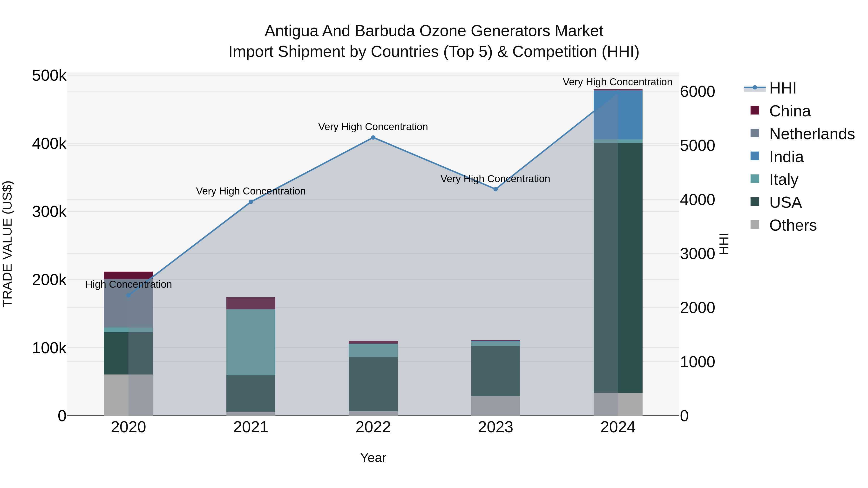The image size is (868, 488).
Task: Click the 4000 HHI axis tick label
Action: [698, 200]
